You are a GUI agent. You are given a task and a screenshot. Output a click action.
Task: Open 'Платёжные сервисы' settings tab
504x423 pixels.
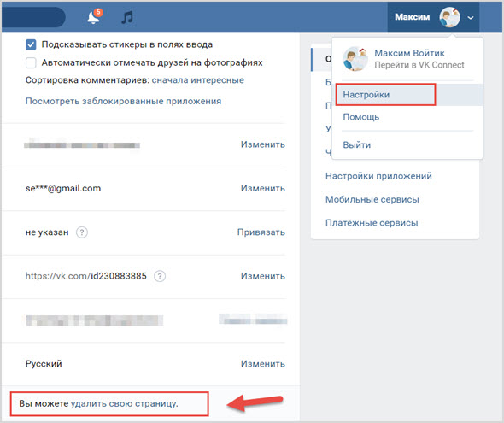coord(372,223)
